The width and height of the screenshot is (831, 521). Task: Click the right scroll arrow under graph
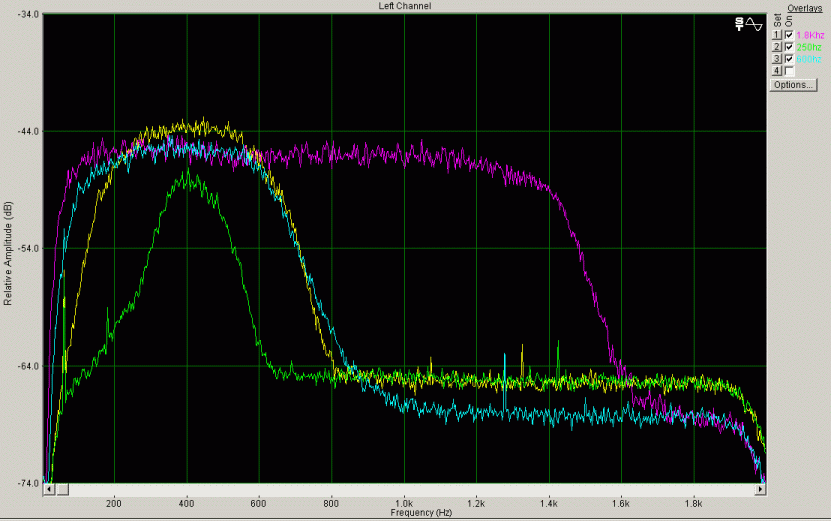tap(760, 489)
